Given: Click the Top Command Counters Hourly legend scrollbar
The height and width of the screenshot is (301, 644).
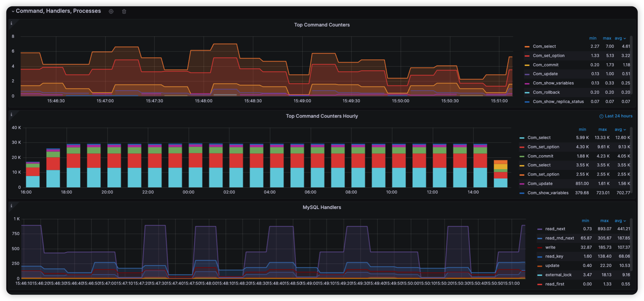Looking at the screenshot, I should [631, 160].
